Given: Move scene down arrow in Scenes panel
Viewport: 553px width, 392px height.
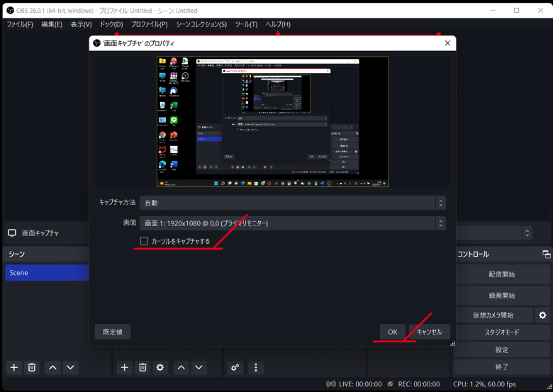Looking at the screenshot, I should 70,367.
